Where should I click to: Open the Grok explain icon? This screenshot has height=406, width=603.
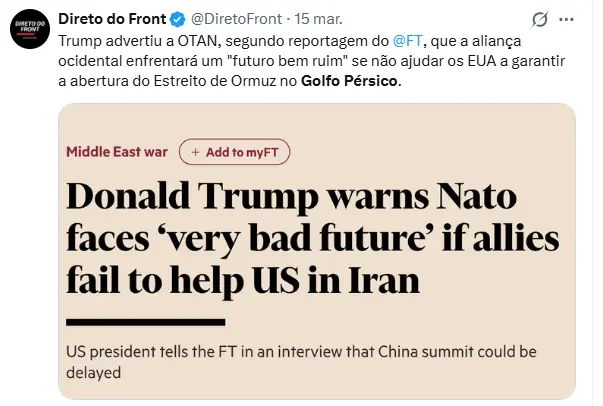[541, 20]
